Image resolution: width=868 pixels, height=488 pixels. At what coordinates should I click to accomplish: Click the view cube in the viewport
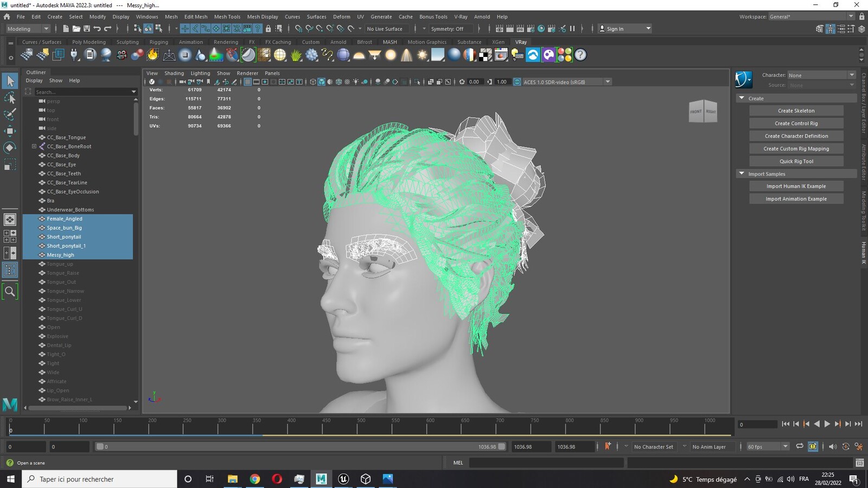[703, 111]
